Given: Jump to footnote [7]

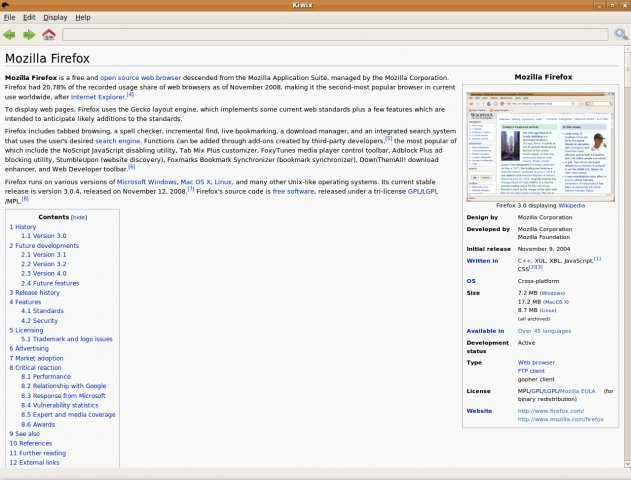Looking at the screenshot, I should coord(191,189).
